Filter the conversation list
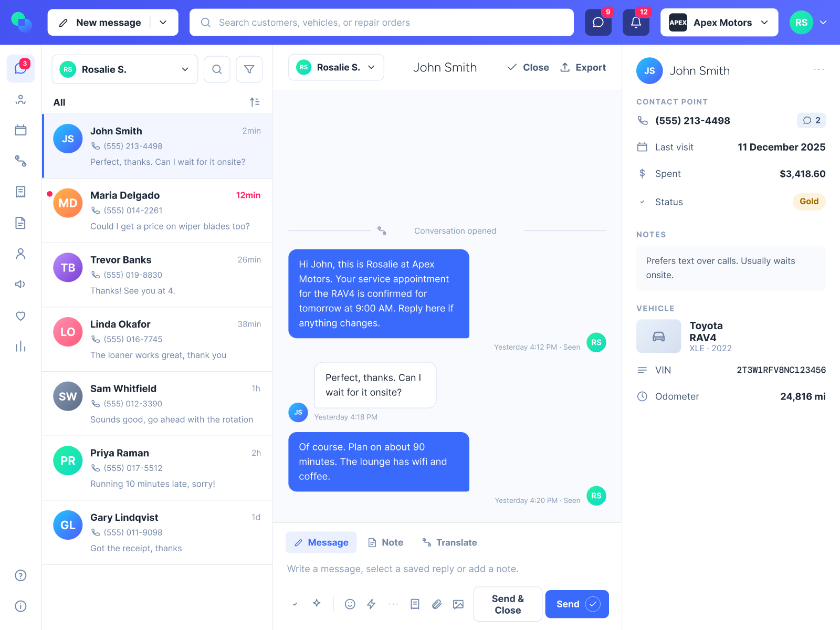Image resolution: width=840 pixels, height=630 pixels. click(249, 69)
